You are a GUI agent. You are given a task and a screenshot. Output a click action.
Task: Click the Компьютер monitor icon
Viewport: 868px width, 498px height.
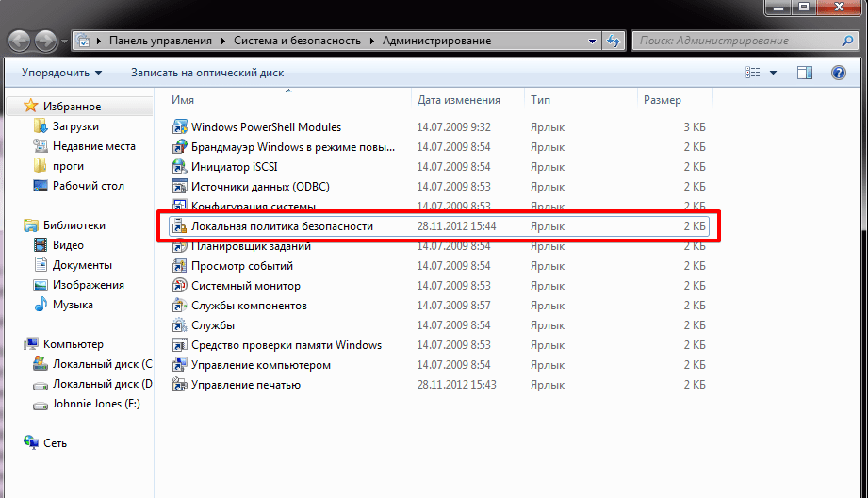point(31,344)
